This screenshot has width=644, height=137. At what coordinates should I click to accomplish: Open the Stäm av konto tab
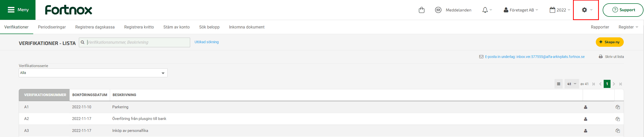click(176, 27)
